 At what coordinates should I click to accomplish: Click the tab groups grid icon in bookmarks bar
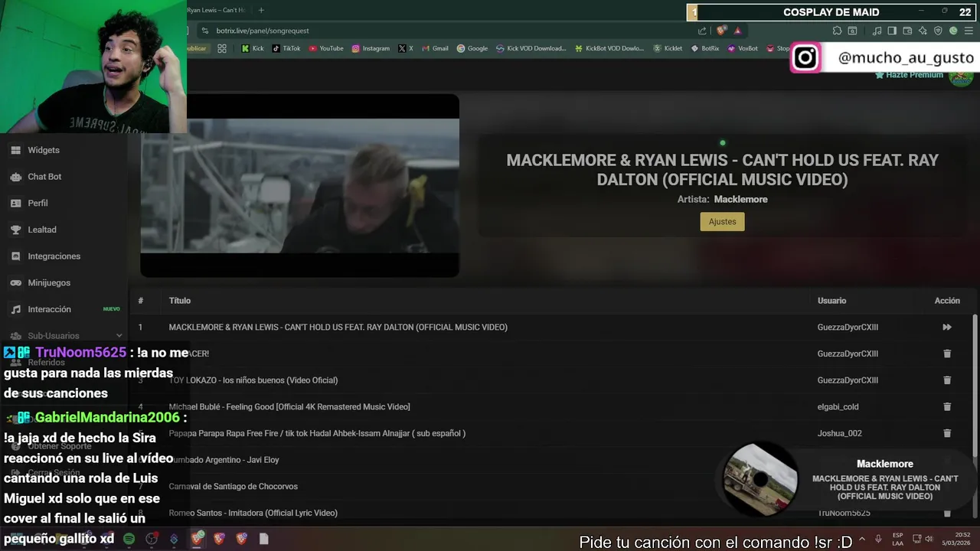222,48
